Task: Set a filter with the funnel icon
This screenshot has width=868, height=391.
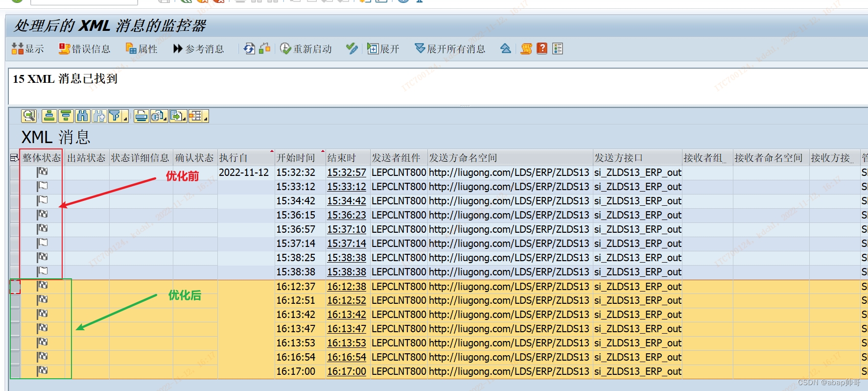Action: pyautogui.click(x=115, y=116)
